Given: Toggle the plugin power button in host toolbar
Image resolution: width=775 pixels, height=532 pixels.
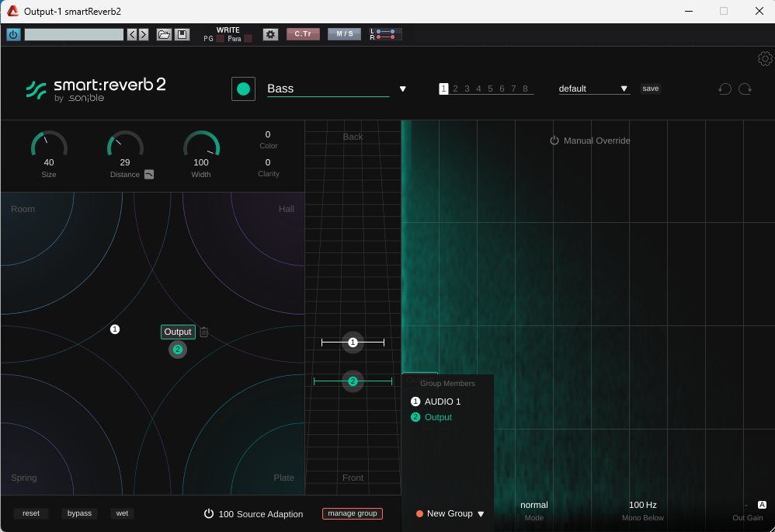Looking at the screenshot, I should [13, 35].
